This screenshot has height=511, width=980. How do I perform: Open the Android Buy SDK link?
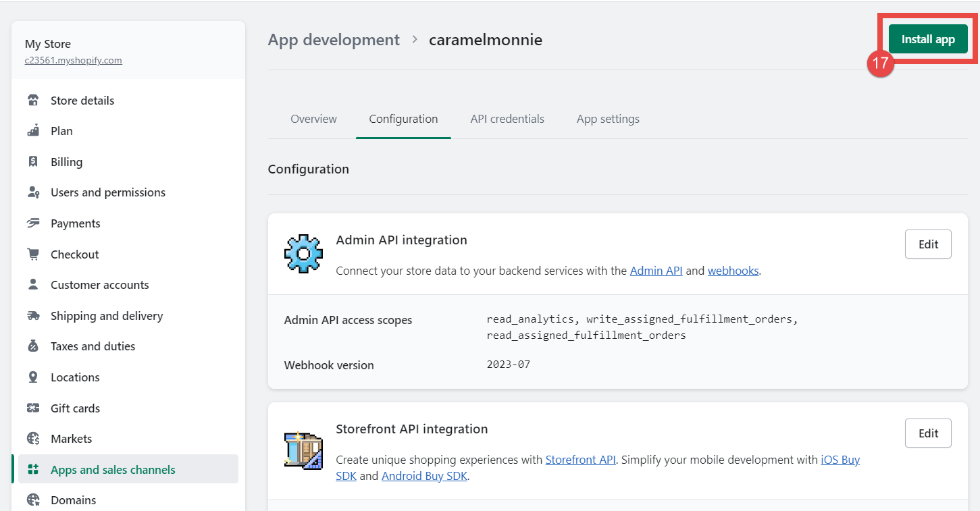coord(424,476)
